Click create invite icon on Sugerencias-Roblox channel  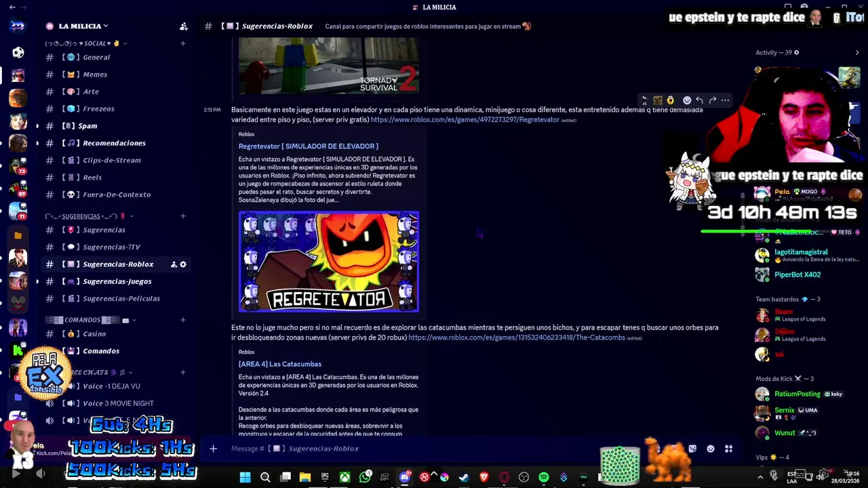pos(174,264)
